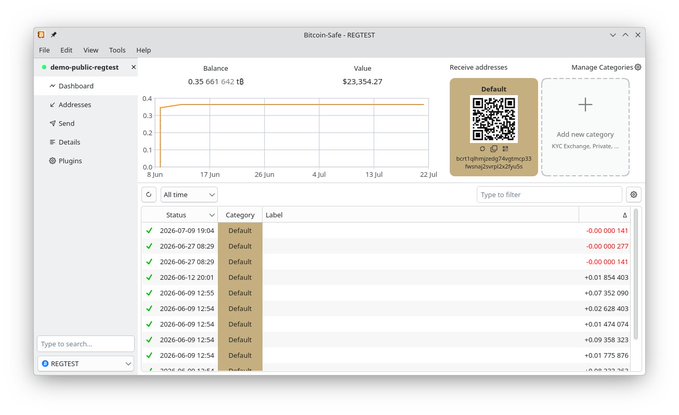The height and width of the screenshot is (415, 679).
Task: Click the amount +0.01 474 074
Action: point(606,324)
